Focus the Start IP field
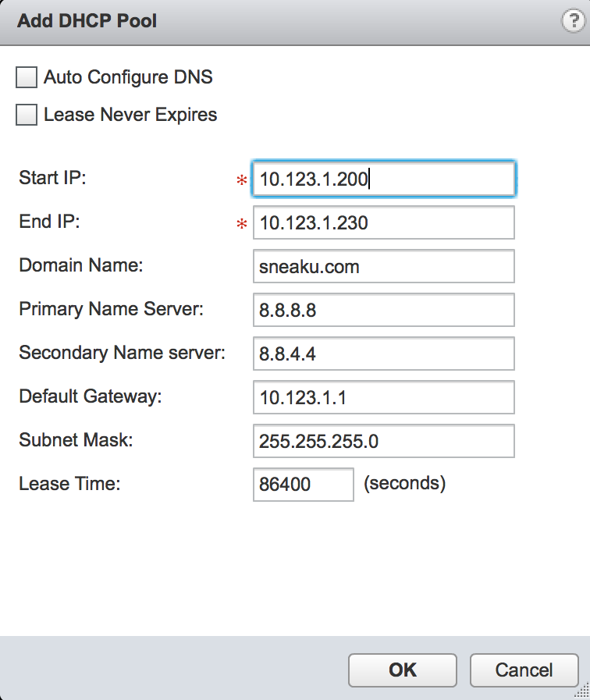This screenshot has width=590, height=700. tap(384, 179)
